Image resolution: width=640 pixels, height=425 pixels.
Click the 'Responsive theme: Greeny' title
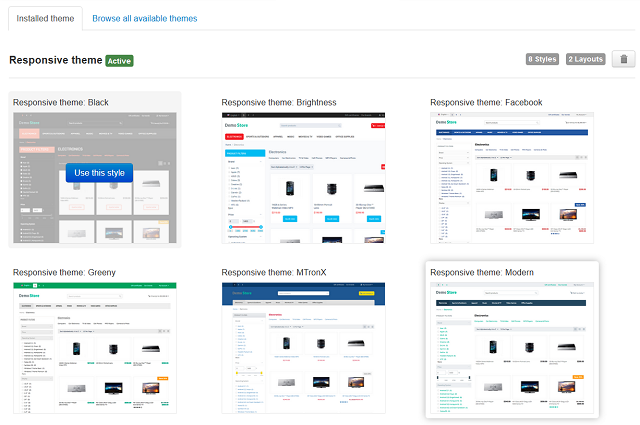click(x=64, y=272)
